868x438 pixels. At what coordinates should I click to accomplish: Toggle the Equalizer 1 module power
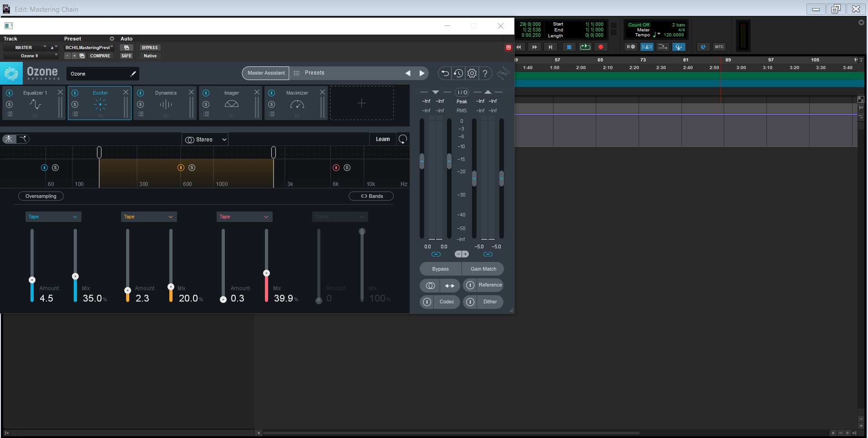10,93
